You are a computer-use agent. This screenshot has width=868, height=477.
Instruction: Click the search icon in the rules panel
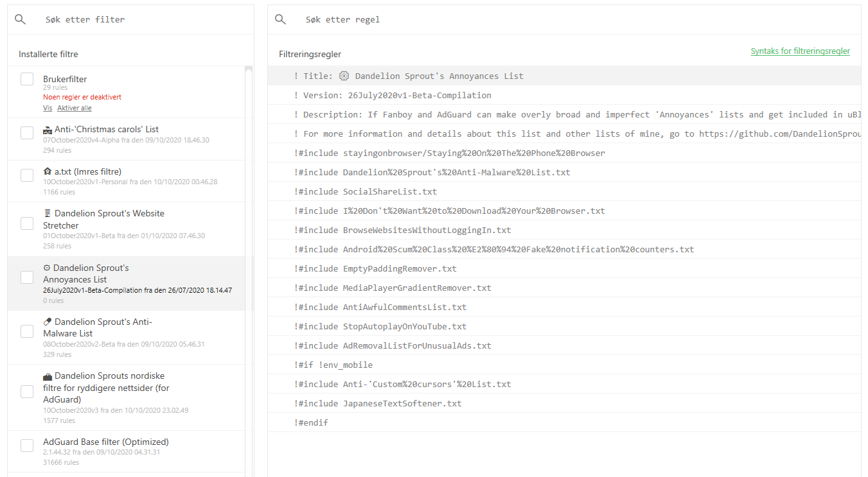[280, 19]
